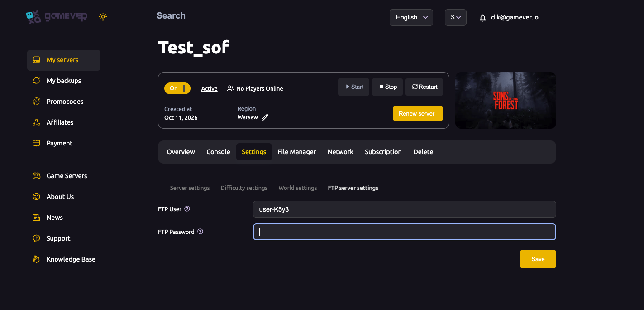Click the News sidebar icon
The height and width of the screenshot is (310, 644).
[37, 218]
